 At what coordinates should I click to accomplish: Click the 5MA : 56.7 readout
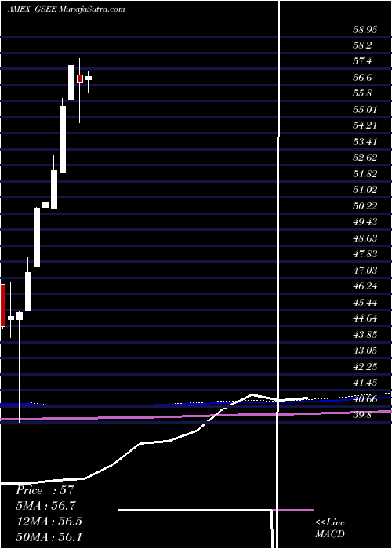point(45,506)
